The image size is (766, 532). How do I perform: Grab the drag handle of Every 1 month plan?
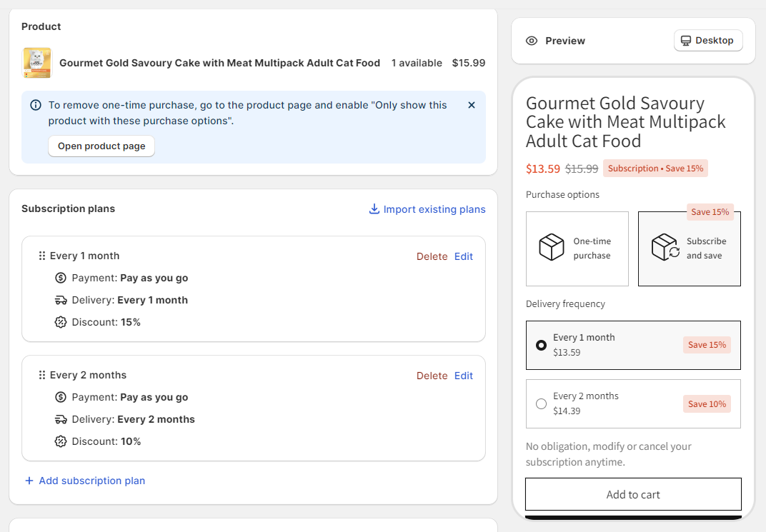[42, 256]
